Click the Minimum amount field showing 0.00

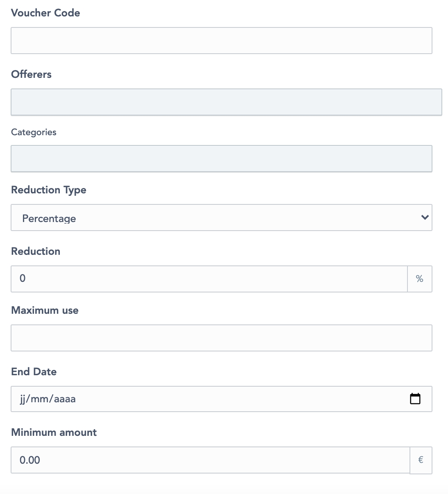coord(210,460)
